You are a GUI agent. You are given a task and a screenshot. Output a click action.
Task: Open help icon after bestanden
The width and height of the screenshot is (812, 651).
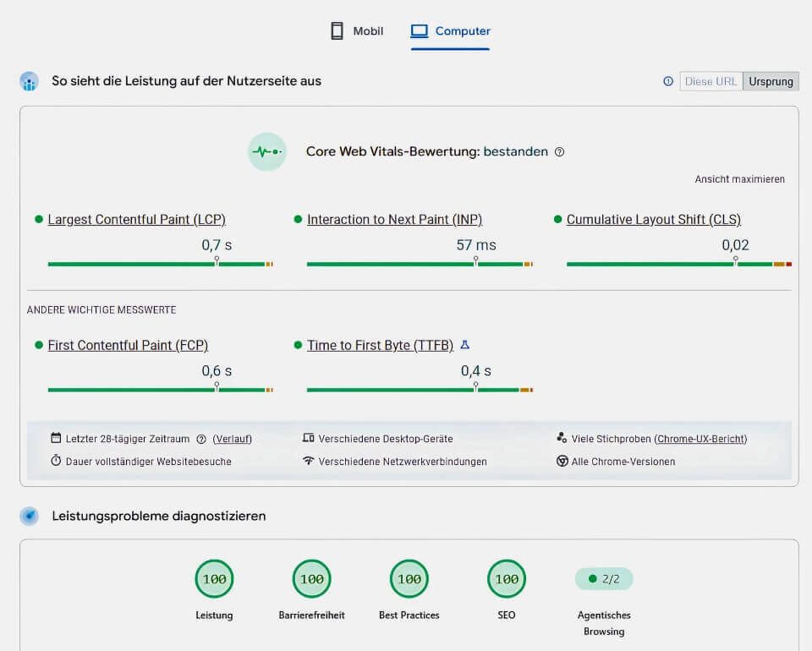click(559, 151)
